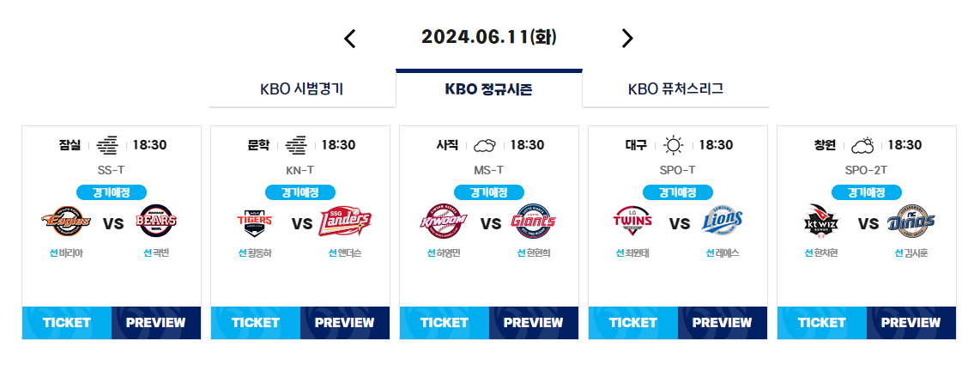The image size is (980, 383).
Task: Click the kt wiz team logo
Action: click(821, 221)
